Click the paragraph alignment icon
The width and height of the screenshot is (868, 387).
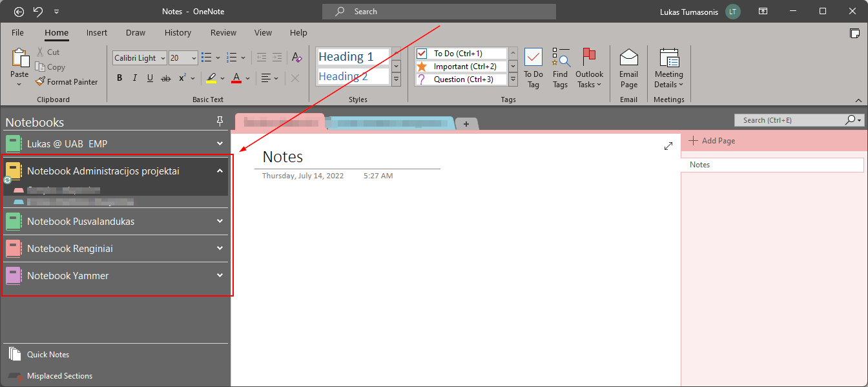pyautogui.click(x=265, y=78)
